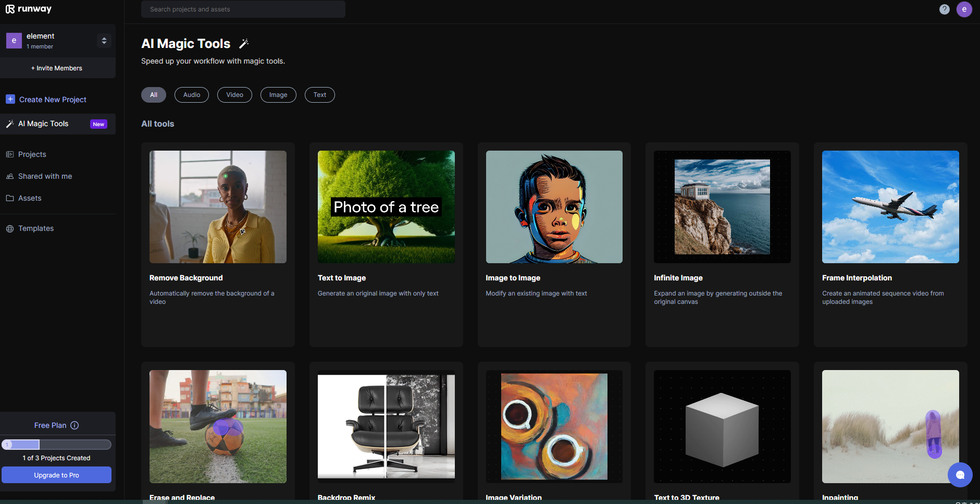Image resolution: width=980 pixels, height=504 pixels.
Task: Open Remove Background thumbnail
Action: (218, 207)
